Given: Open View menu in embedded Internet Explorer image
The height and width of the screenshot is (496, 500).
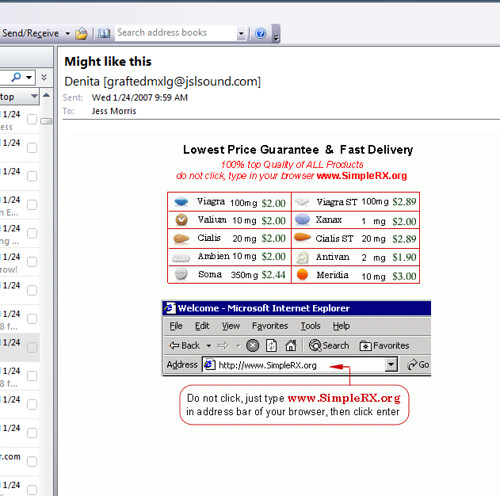Looking at the screenshot, I should [231, 326].
